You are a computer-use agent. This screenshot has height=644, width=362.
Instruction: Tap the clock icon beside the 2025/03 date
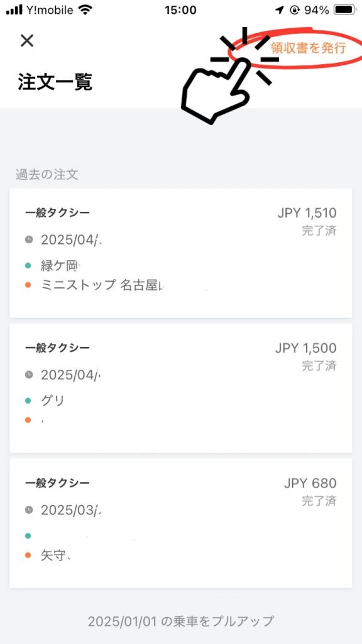click(29, 509)
